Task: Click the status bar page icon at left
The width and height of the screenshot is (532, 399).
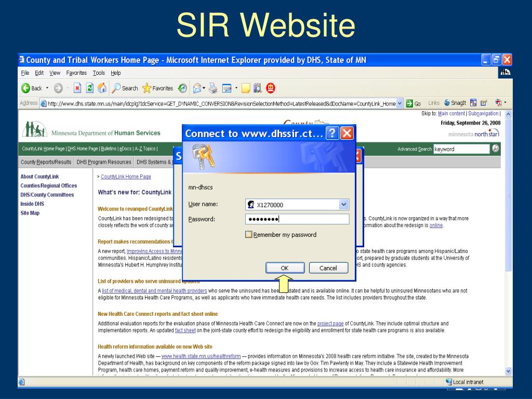Action: [x=21, y=382]
